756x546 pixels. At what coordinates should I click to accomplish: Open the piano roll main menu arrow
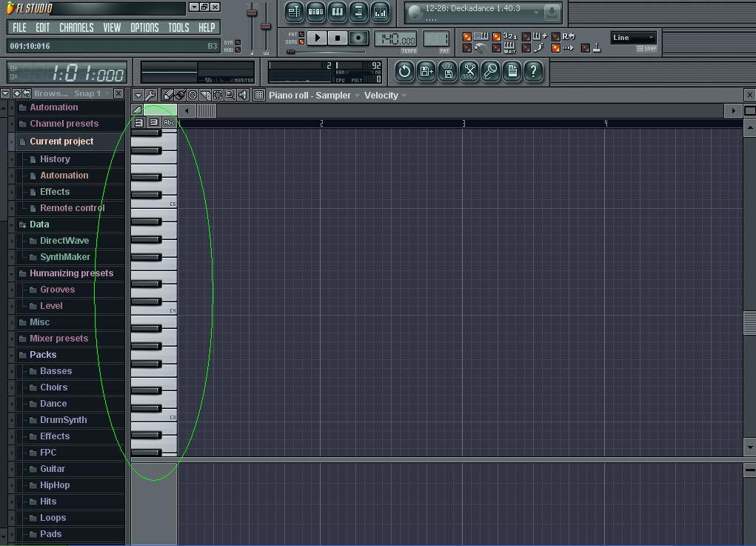[x=138, y=95]
